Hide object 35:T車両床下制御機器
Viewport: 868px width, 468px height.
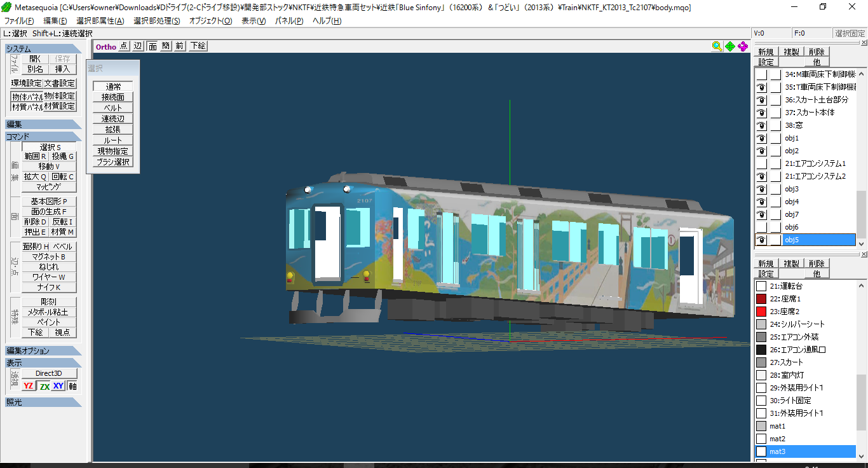pyautogui.click(x=761, y=87)
